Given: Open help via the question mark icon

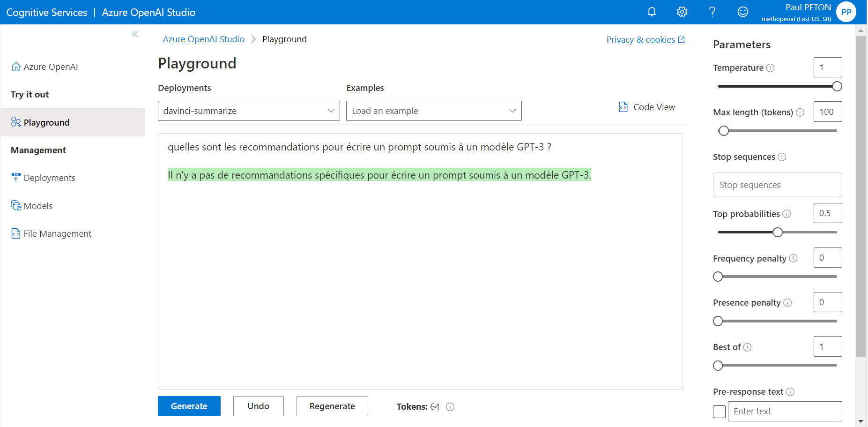Looking at the screenshot, I should tap(712, 12).
